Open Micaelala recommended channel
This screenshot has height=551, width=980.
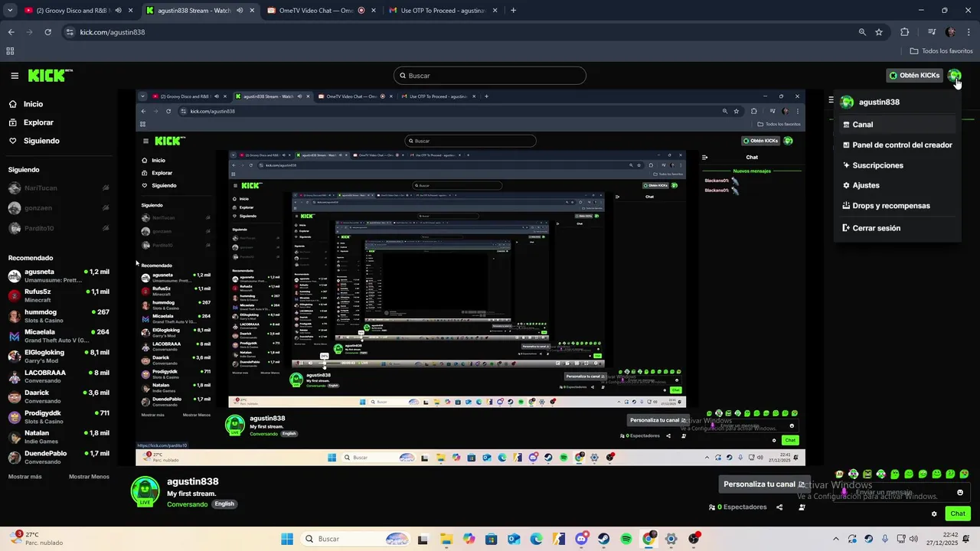[59, 336]
